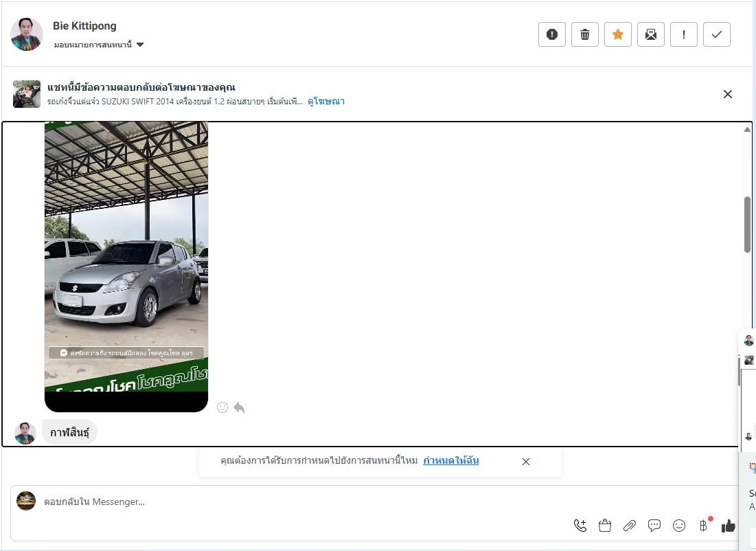This screenshot has width=756, height=551.
Task: Open the shopping bag products icon
Action: [605, 526]
